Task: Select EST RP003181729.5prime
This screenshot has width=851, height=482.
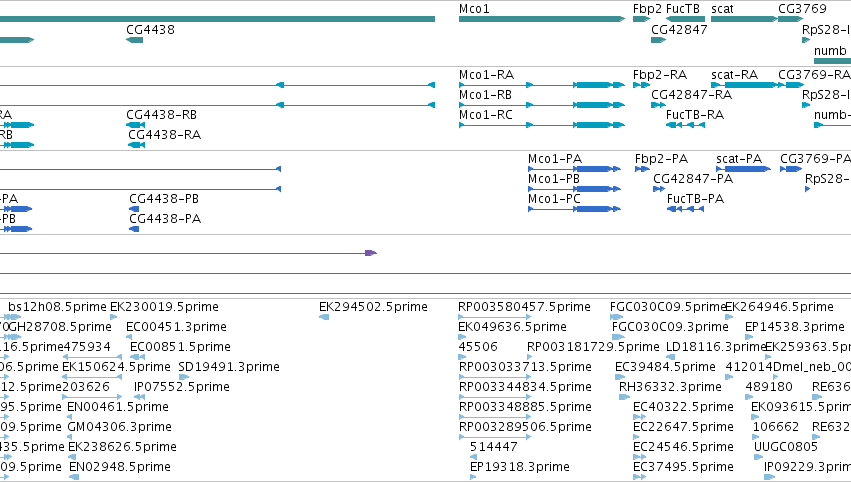Action: pyautogui.click(x=530, y=357)
